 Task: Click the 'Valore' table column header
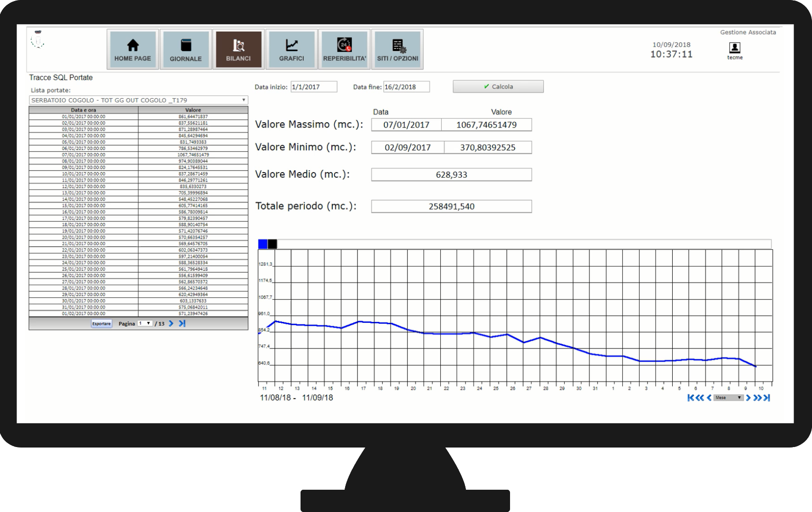[x=193, y=110]
